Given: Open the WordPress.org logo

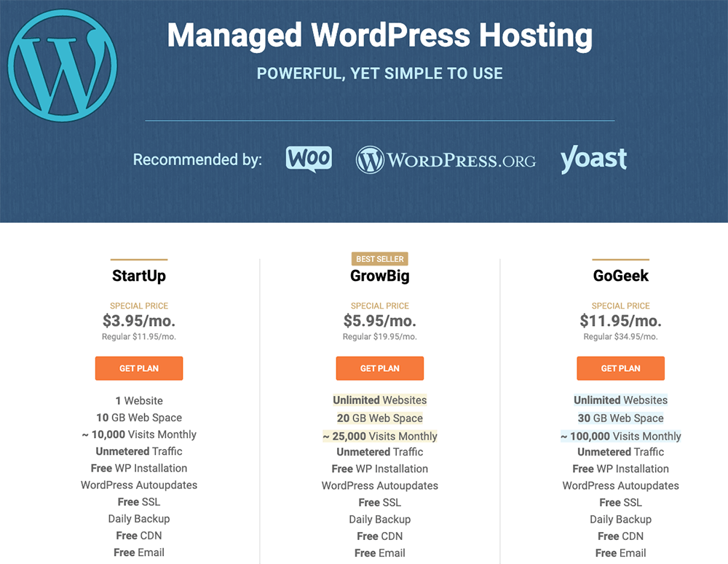Looking at the screenshot, I should [x=446, y=160].
